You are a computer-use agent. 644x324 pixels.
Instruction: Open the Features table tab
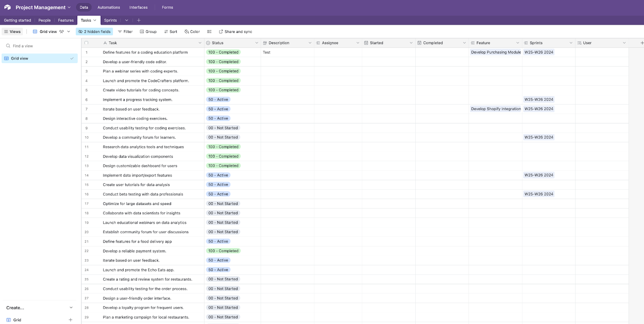(66, 21)
